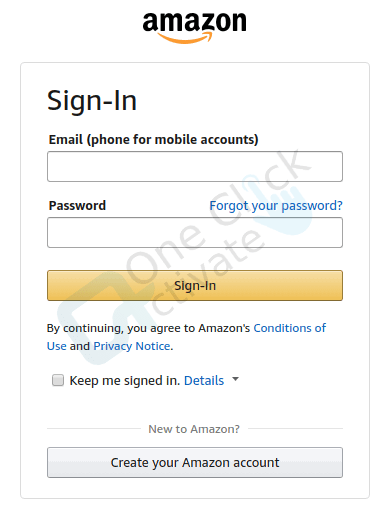Click the Amazon logo wordmark
Viewport: 391px width, 515px height.
(195, 22)
